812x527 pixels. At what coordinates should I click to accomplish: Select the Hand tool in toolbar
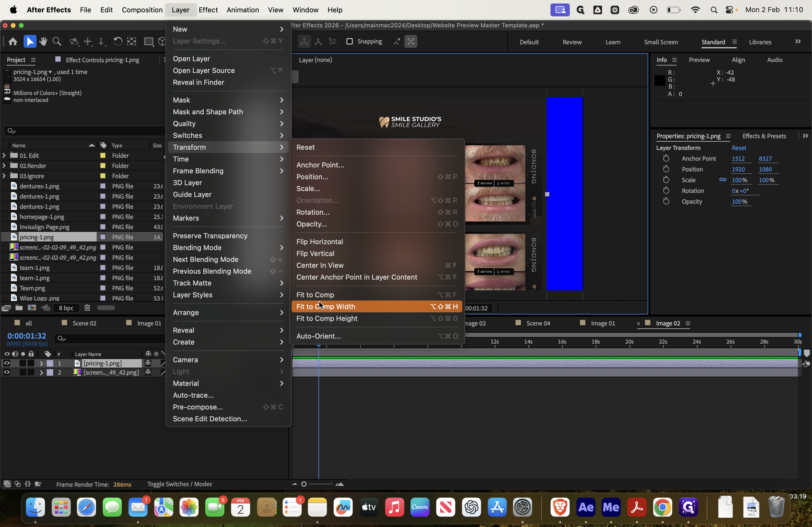[x=43, y=42]
